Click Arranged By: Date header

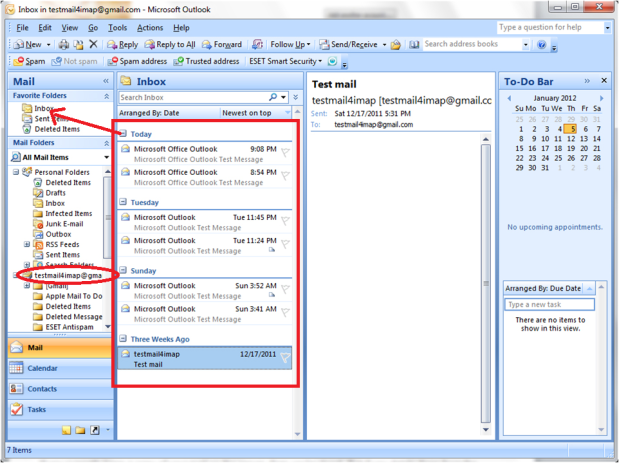click(x=169, y=113)
